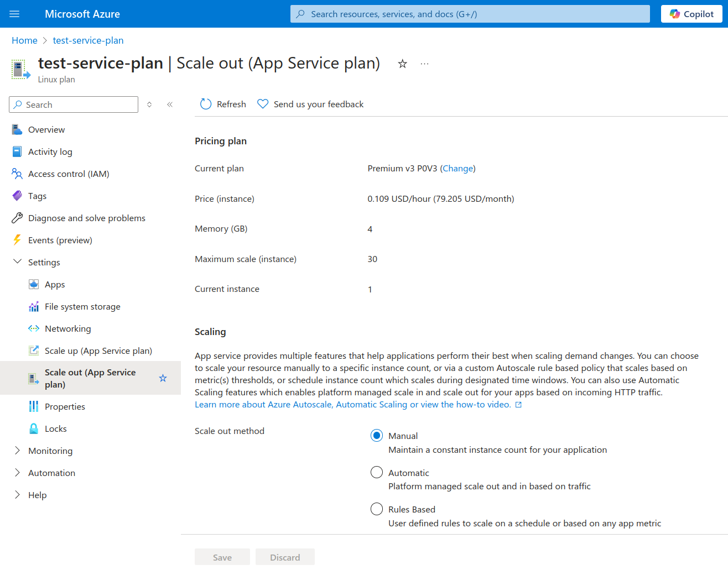Click the Locks padlock icon

(34, 428)
